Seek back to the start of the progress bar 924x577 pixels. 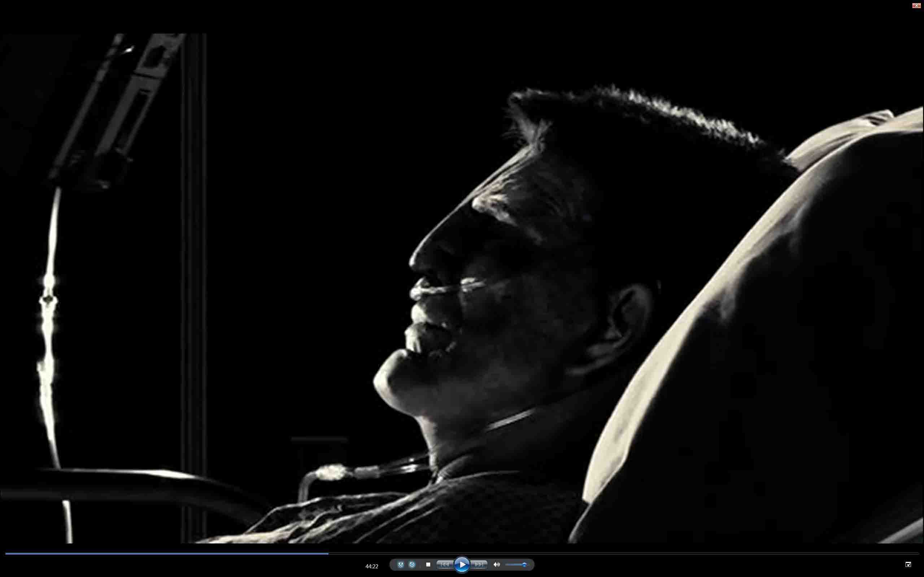click(6, 553)
